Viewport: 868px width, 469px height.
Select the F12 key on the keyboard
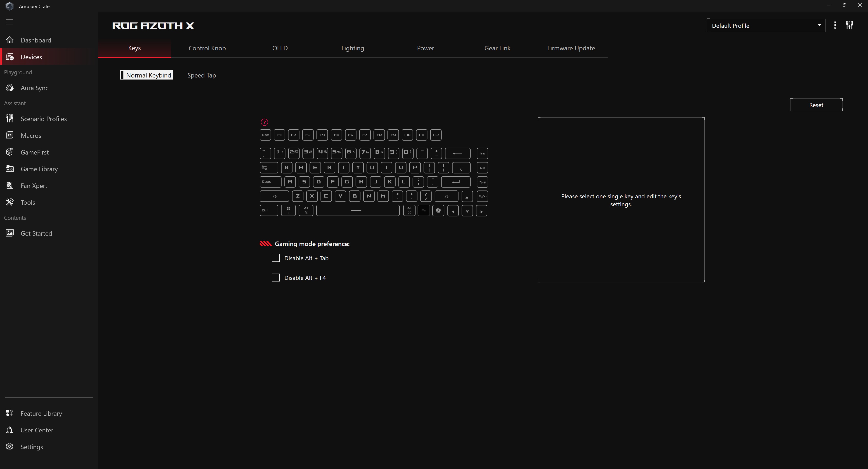coord(436,135)
